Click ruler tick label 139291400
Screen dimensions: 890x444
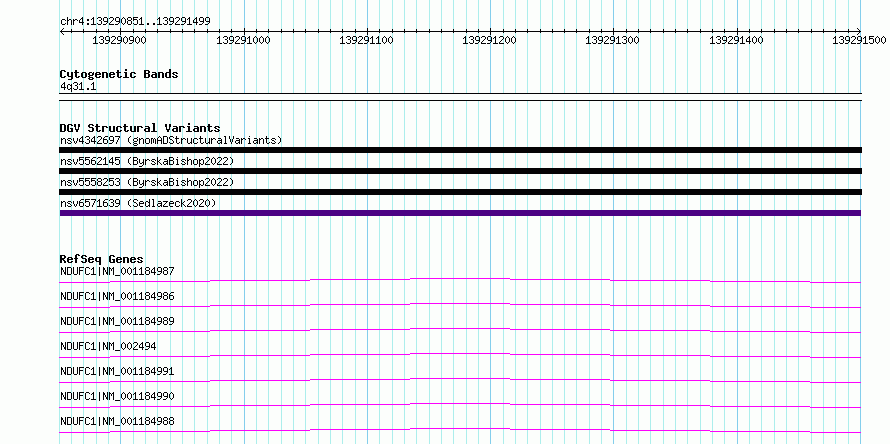736,40
